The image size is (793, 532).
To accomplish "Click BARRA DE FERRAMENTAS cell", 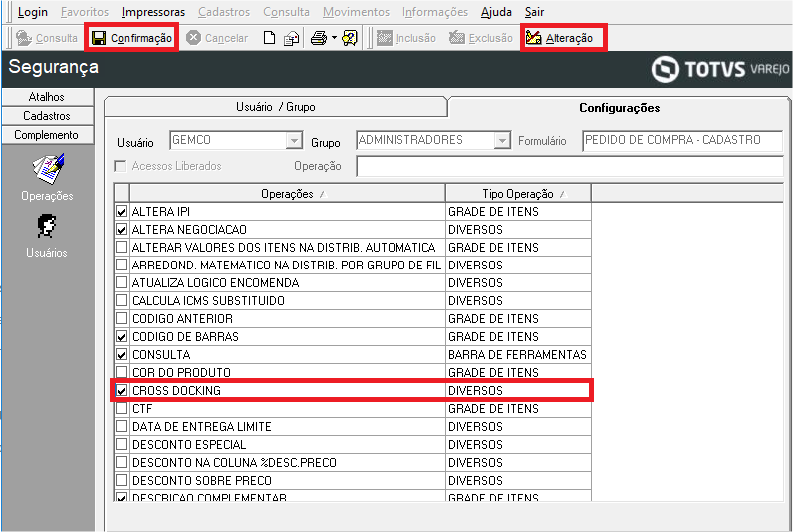I will click(517, 355).
